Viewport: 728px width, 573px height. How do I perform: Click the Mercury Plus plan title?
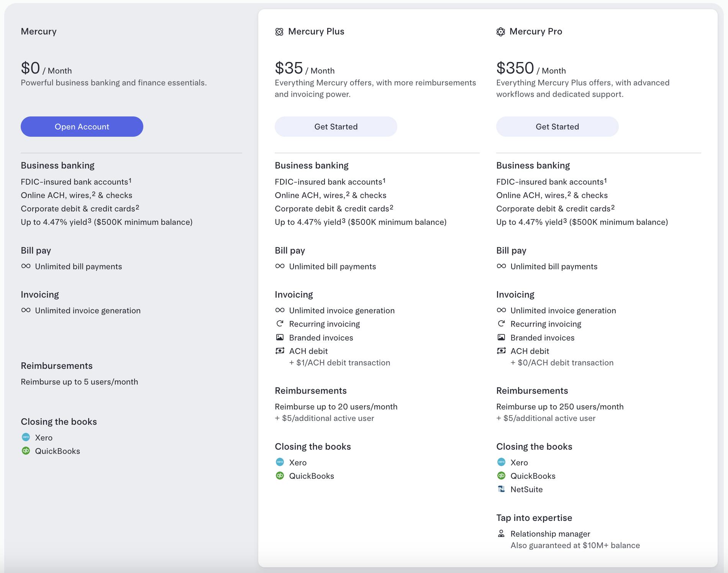point(316,31)
